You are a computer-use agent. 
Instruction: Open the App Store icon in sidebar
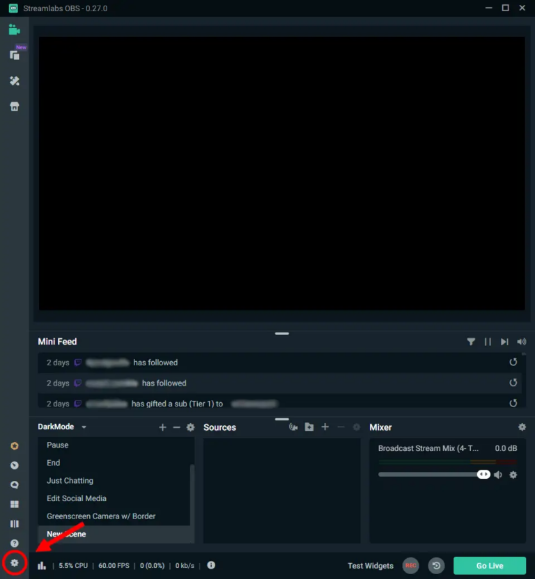(14, 107)
